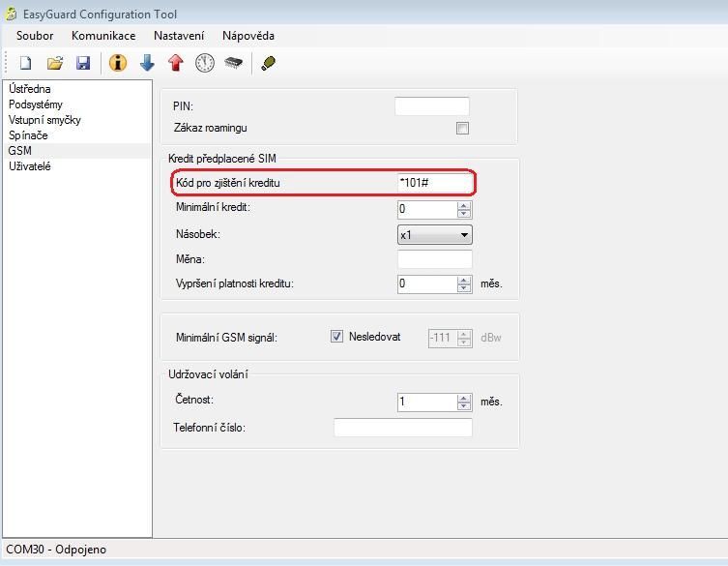Click the footprint icon in toolbar
This screenshot has height=566, width=728.
(x=269, y=63)
